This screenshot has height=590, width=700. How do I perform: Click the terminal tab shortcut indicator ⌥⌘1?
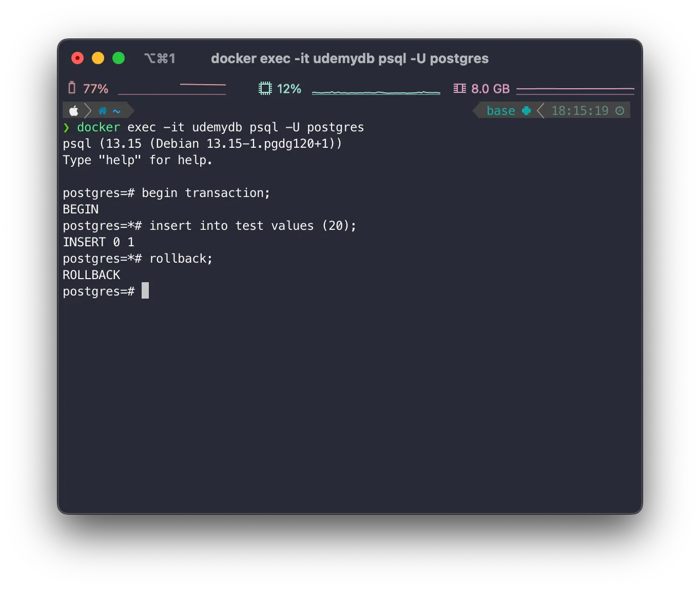pos(160,58)
